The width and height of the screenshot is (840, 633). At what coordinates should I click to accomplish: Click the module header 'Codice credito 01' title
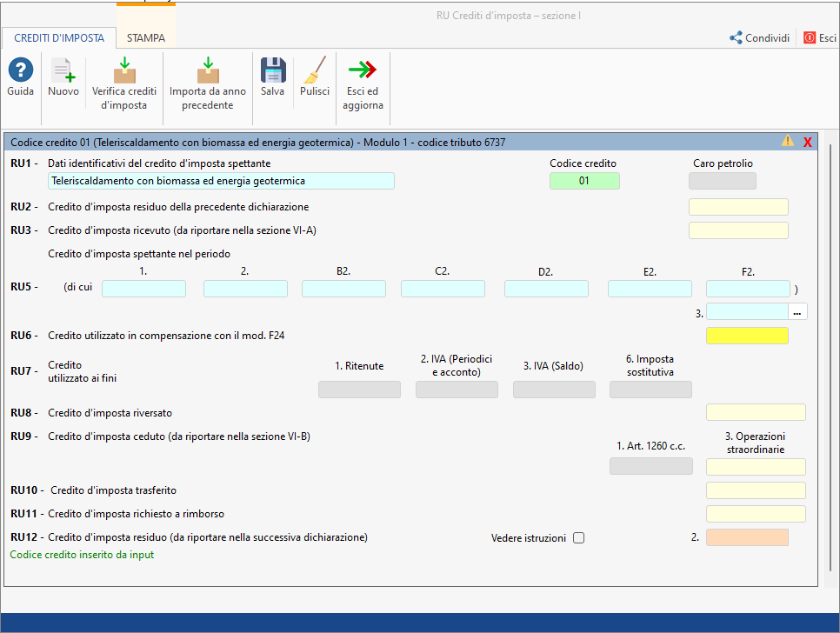[257, 143]
